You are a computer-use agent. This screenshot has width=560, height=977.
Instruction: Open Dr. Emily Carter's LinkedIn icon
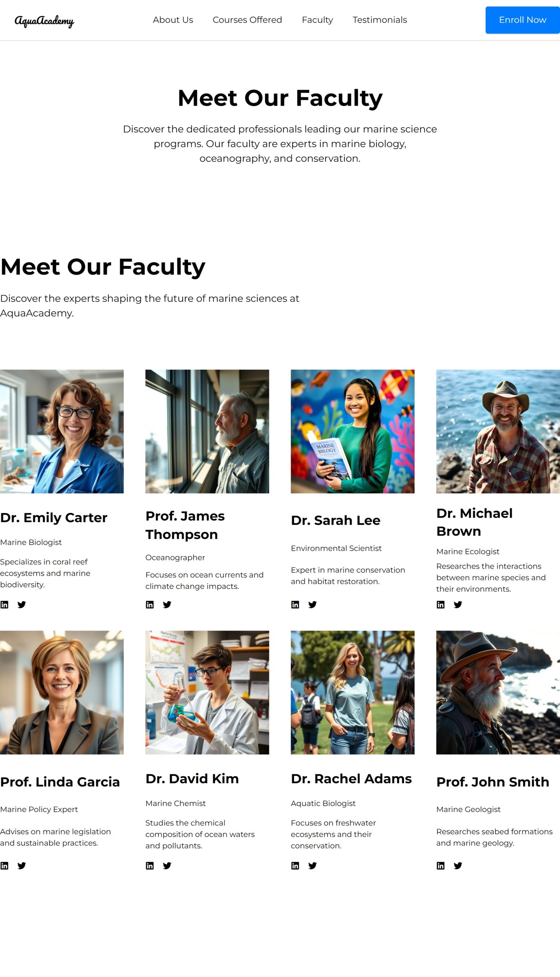point(4,605)
